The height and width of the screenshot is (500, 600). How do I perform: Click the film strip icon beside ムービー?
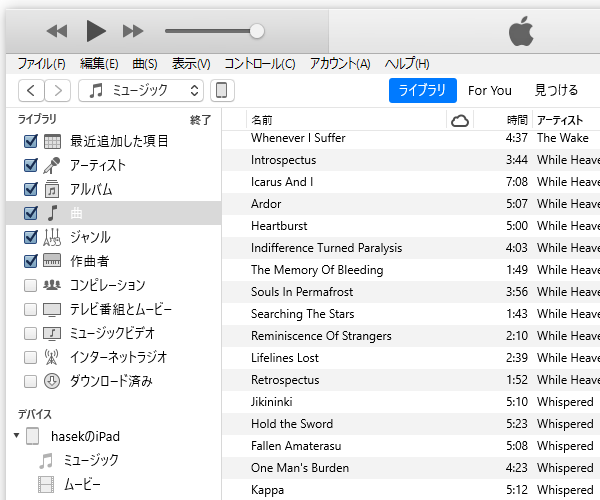pyautogui.click(x=46, y=484)
